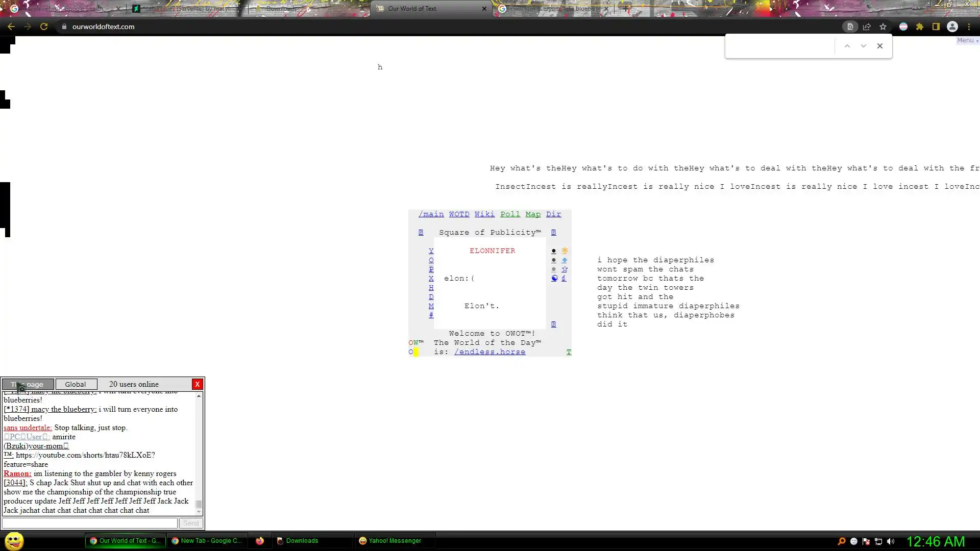Screen dimensions: 980x551
Task: Go to next find result arrow
Action: tap(864, 46)
